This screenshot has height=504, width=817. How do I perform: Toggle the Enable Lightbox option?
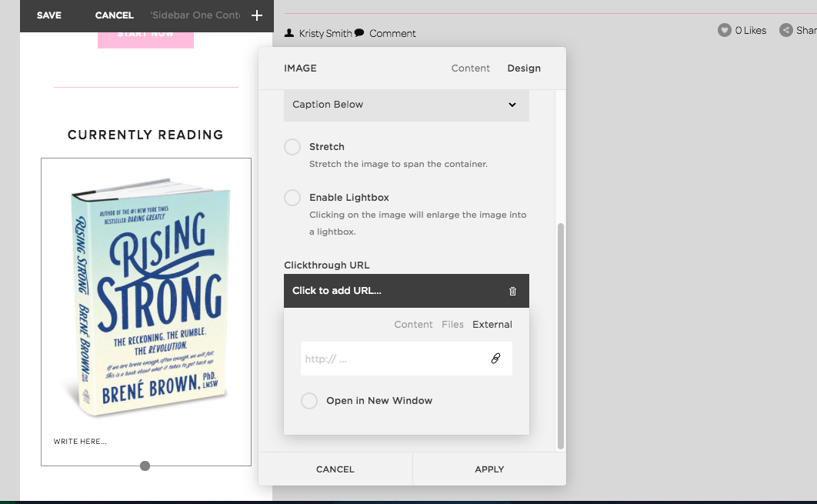(292, 198)
